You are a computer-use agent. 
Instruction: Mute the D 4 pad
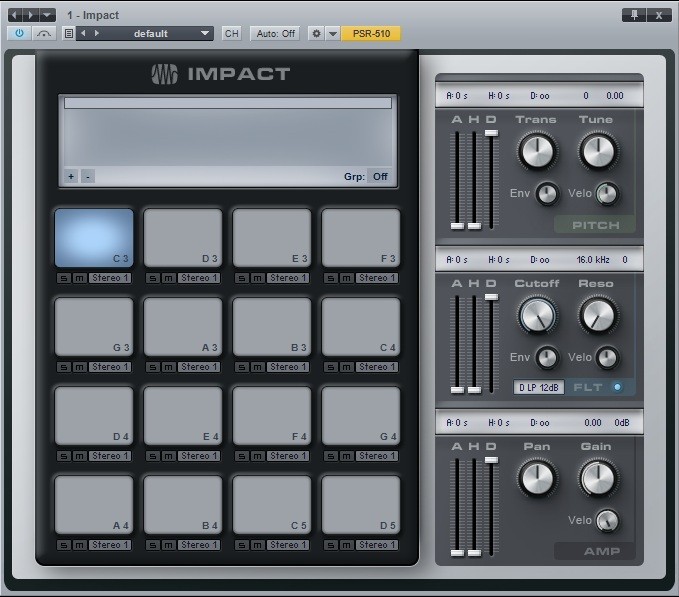(79, 456)
